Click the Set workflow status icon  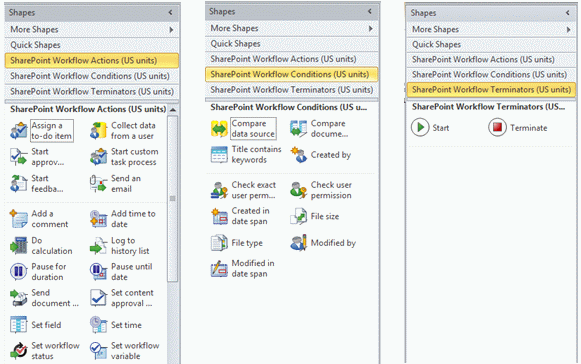(19, 351)
